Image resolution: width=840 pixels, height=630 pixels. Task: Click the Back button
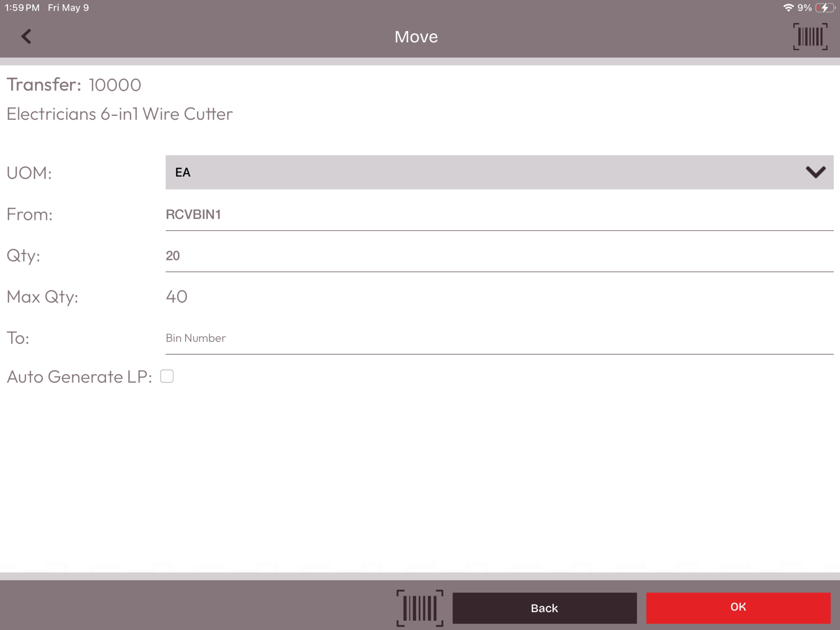(545, 608)
